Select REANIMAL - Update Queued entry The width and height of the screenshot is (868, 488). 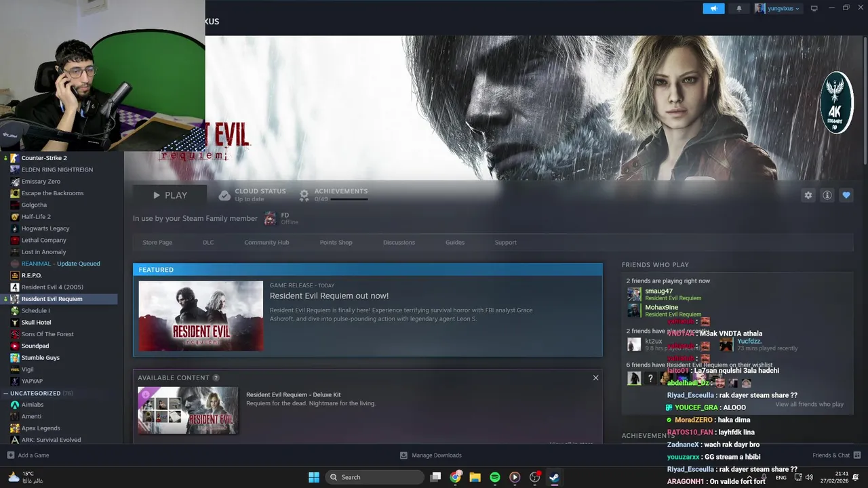(60, 264)
